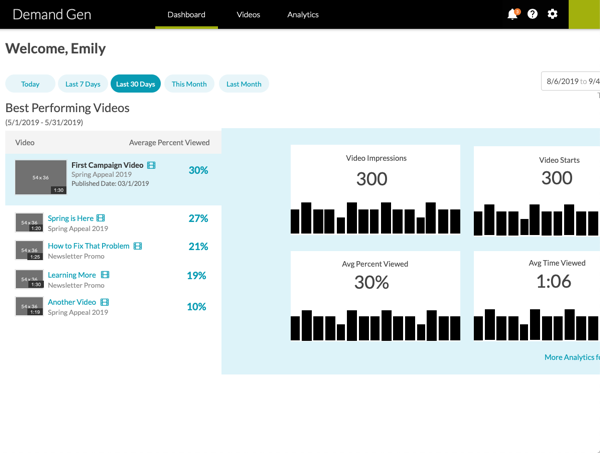Click film icon beside How to Fix That Problem
Screen dimensions: 600x453
coord(138,246)
